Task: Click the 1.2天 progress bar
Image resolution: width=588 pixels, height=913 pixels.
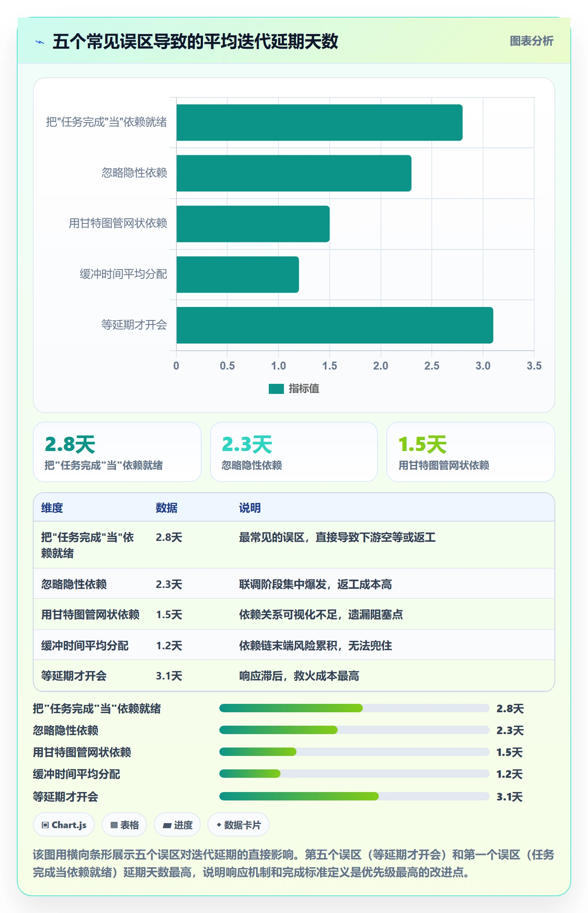Action: (x=354, y=774)
